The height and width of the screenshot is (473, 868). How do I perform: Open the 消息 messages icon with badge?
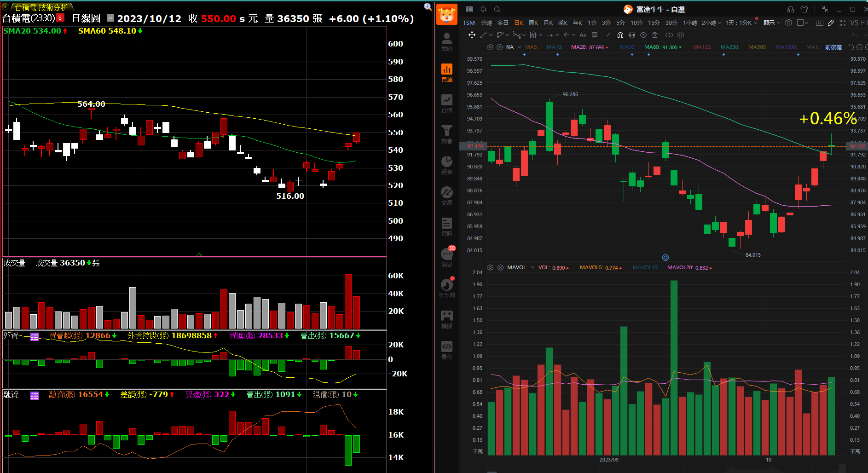[446, 257]
